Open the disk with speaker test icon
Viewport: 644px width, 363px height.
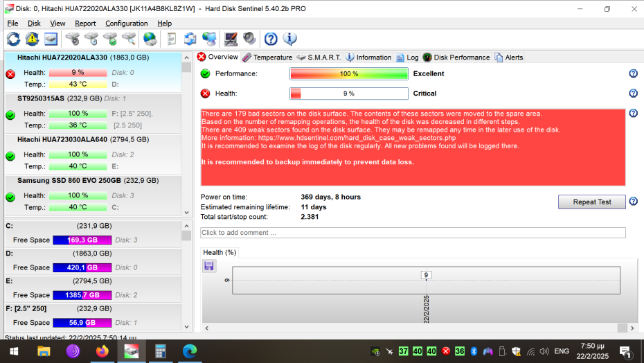pyautogui.click(x=73, y=39)
